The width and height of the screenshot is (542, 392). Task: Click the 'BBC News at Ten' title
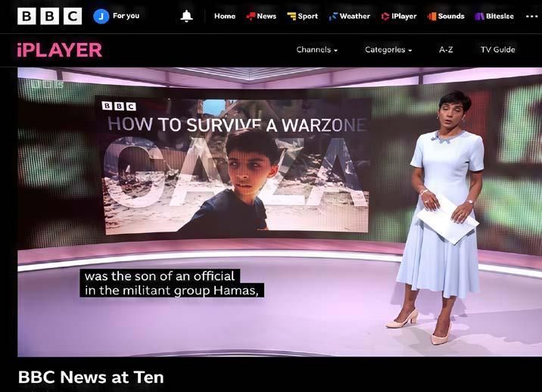(x=91, y=377)
